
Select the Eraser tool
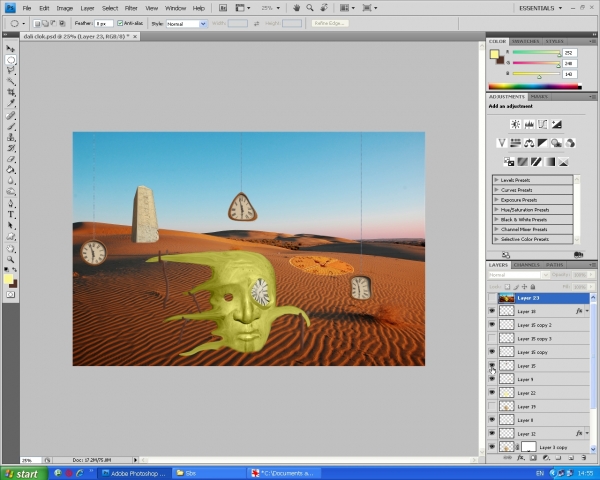pos(10,159)
